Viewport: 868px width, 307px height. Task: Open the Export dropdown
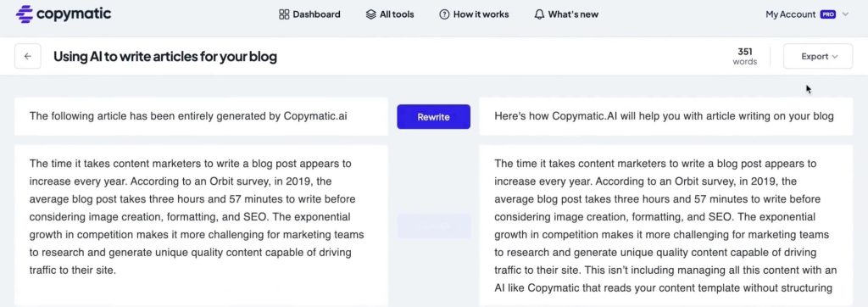[818, 57]
